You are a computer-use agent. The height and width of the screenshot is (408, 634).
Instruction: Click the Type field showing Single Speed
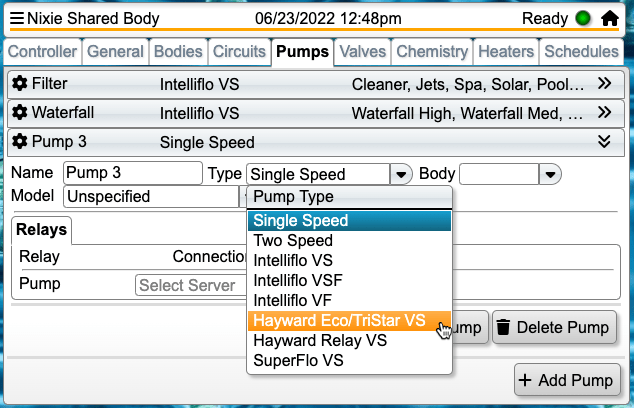click(x=318, y=174)
